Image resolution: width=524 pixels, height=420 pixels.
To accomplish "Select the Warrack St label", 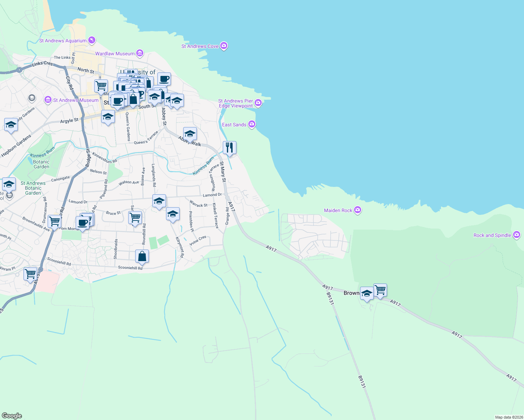I will [198, 203].
